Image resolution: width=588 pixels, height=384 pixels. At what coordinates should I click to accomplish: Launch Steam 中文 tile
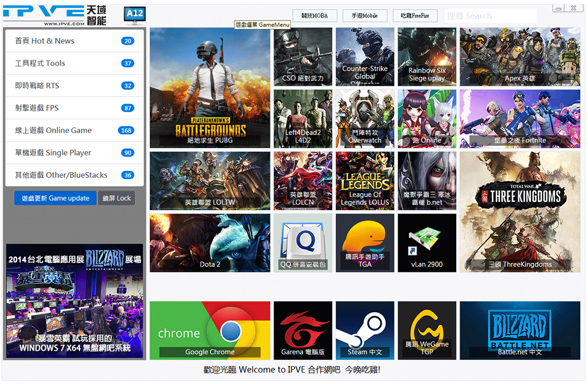click(365, 330)
